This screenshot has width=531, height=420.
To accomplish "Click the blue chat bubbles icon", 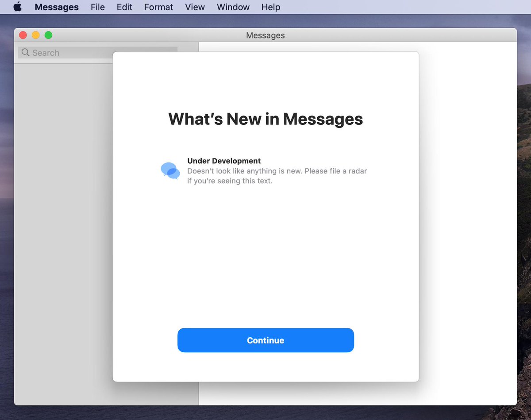I will [x=170, y=171].
